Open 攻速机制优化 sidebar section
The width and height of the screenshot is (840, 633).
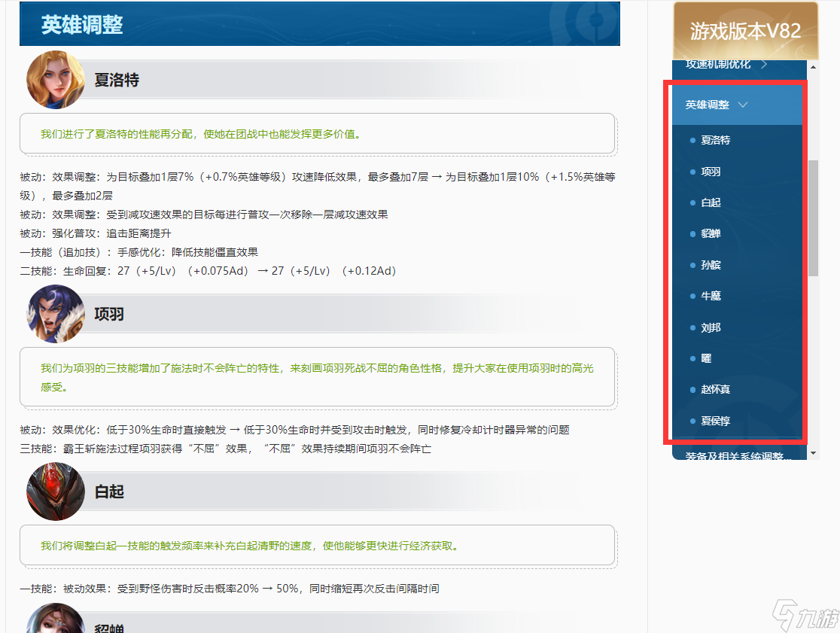[x=718, y=64]
